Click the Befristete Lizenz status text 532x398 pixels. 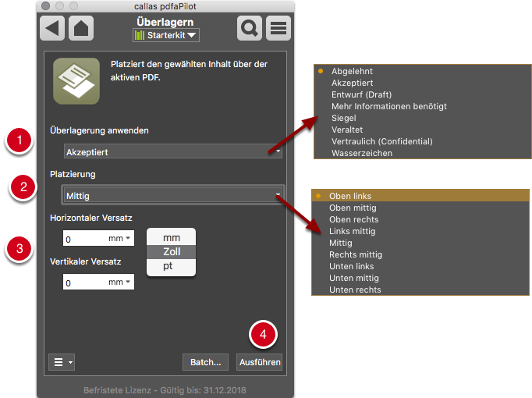click(x=165, y=390)
